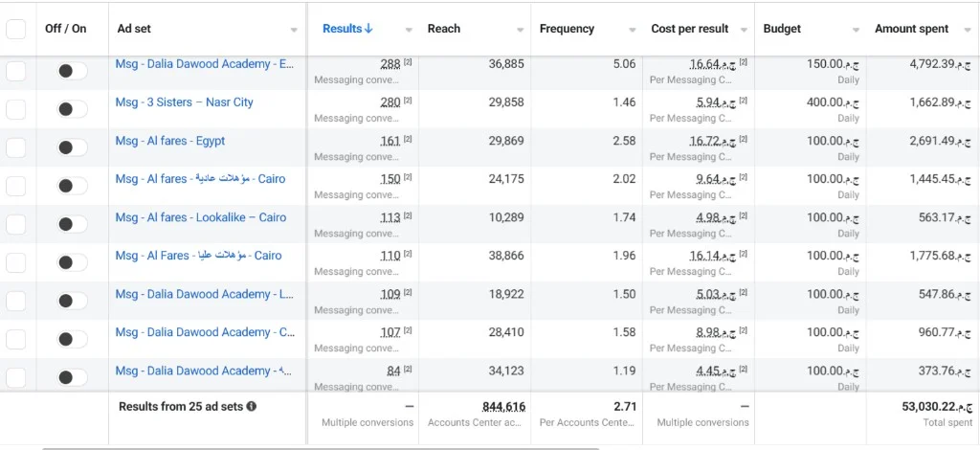Click footnote [2] next to 84 results
Screen dimensions: 980x450
(x=408, y=369)
